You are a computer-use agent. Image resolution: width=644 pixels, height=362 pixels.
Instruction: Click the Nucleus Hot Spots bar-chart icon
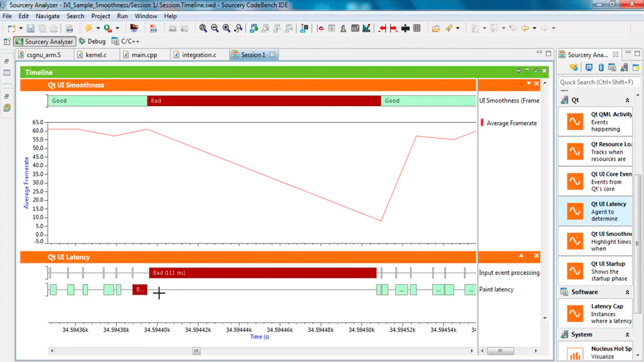[575, 354]
